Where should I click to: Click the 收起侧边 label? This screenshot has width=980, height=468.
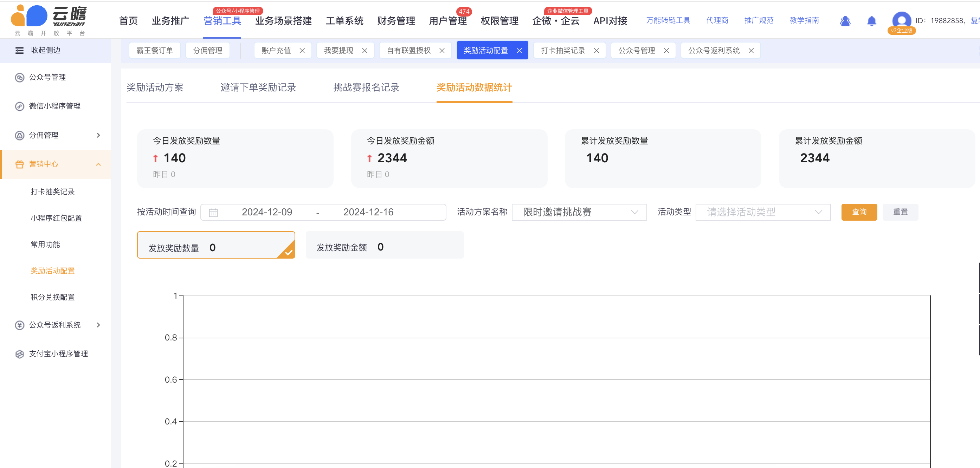pos(46,51)
